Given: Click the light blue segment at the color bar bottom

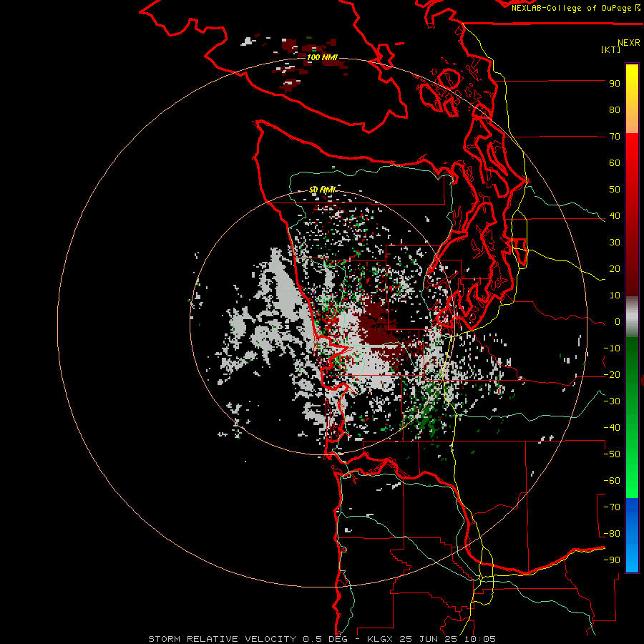Looking at the screenshot, I should coord(632,560).
